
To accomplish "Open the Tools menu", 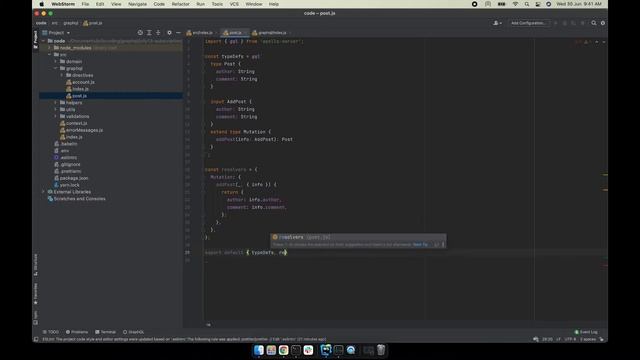I will point(217,4).
